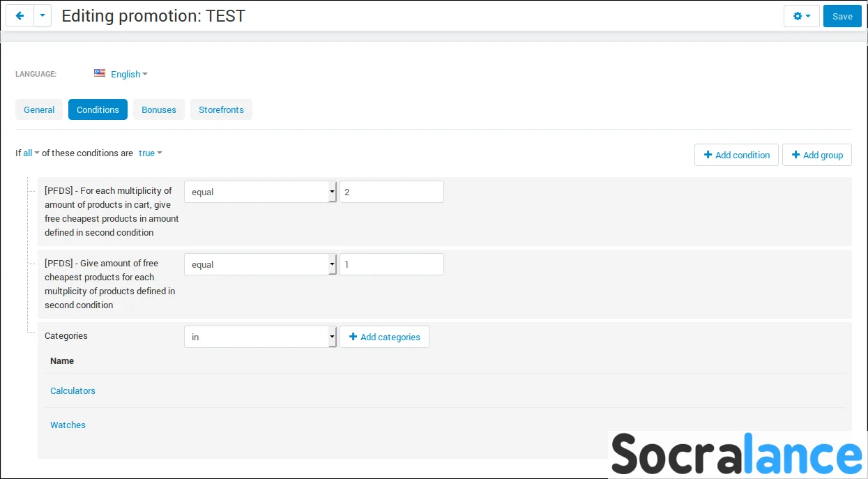Click the LANGUAGE label

point(36,74)
